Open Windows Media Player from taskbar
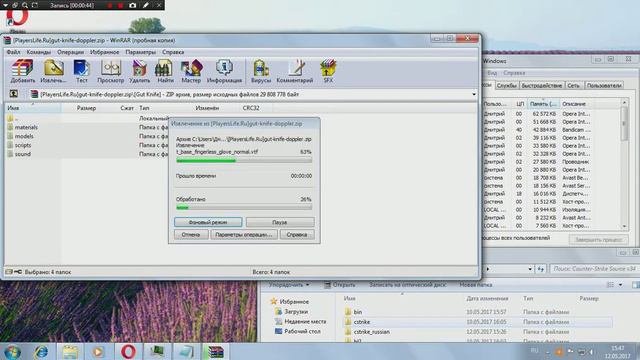This screenshot has height=360, width=640. tap(98, 351)
